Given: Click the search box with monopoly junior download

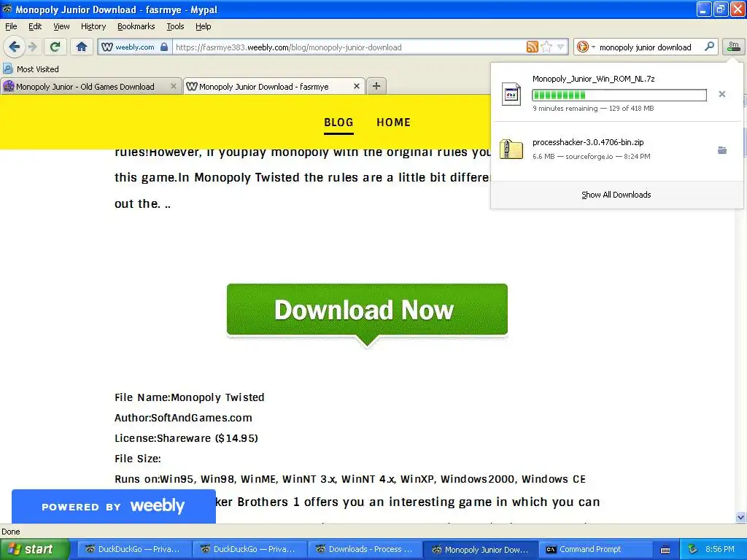Looking at the screenshot, I should tap(645, 47).
